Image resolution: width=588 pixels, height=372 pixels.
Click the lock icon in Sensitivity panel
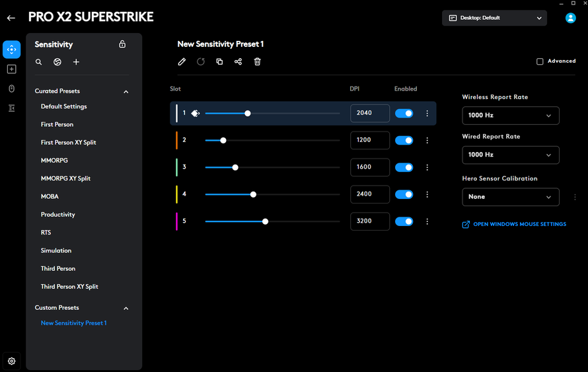pos(122,44)
